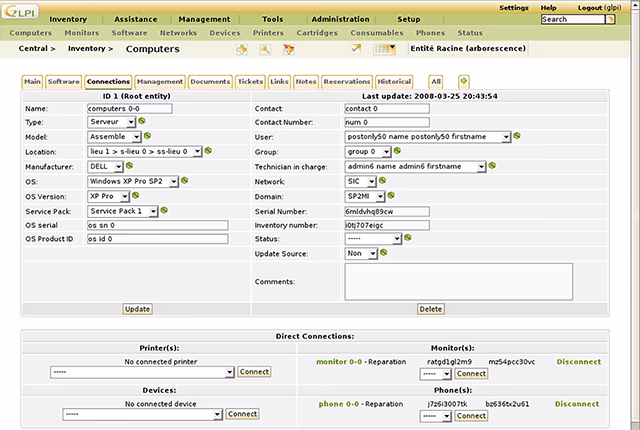Click green edit icon next to Manufacturer
640x430 pixels.
coord(129,165)
